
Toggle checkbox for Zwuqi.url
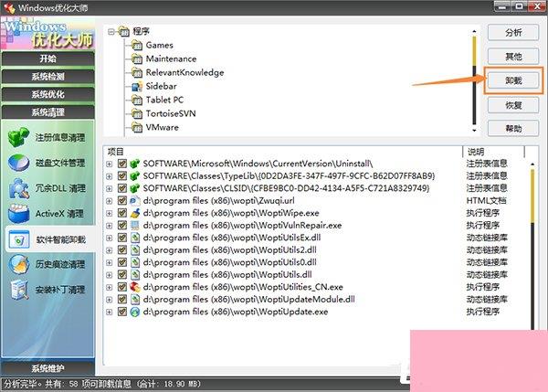(122, 201)
